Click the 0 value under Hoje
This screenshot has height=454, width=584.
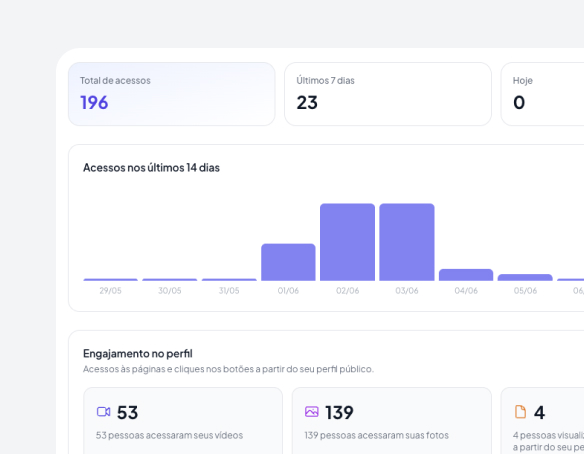tap(519, 102)
